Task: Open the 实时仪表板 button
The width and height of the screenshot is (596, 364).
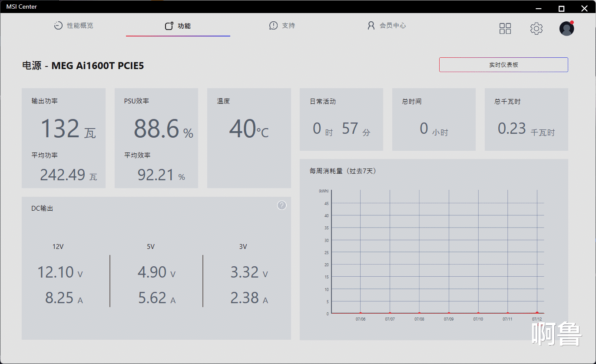Action: click(x=503, y=65)
